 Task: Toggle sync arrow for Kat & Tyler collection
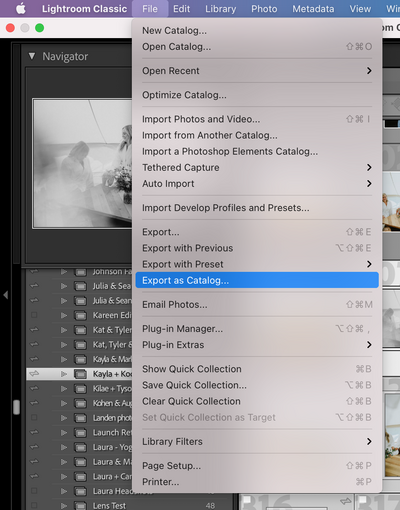[x=34, y=330]
